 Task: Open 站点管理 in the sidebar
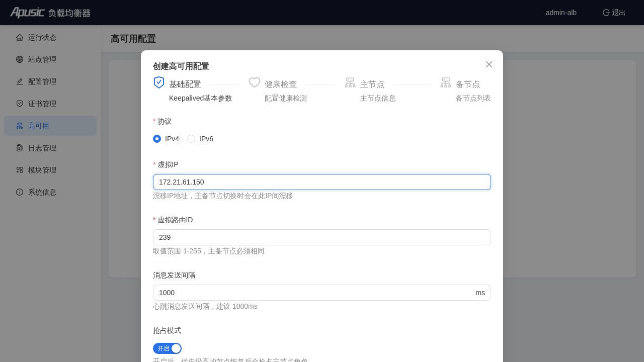50,59
